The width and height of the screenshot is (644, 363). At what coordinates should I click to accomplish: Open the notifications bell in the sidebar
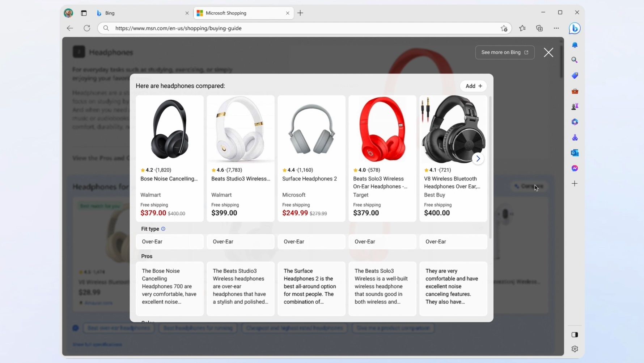pos(575,45)
